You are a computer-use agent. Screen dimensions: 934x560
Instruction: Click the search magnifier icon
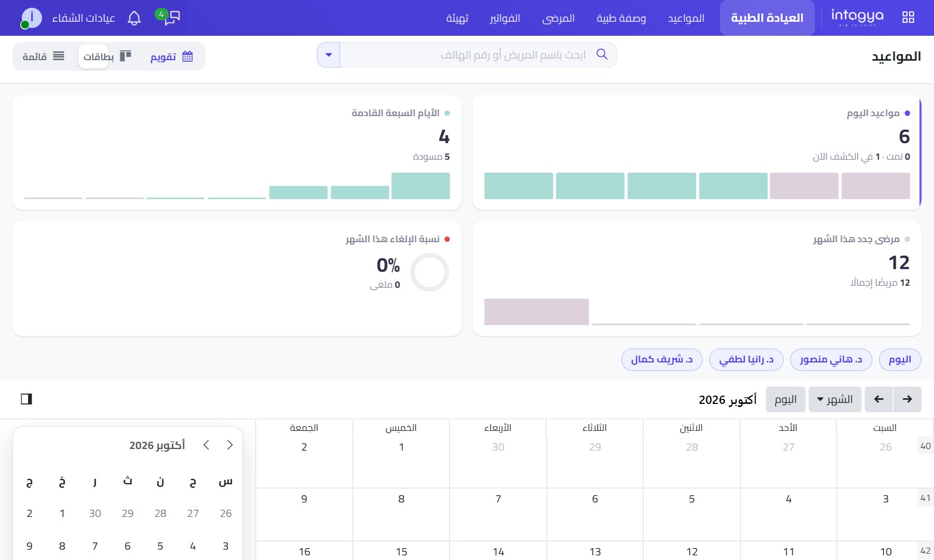pos(602,54)
